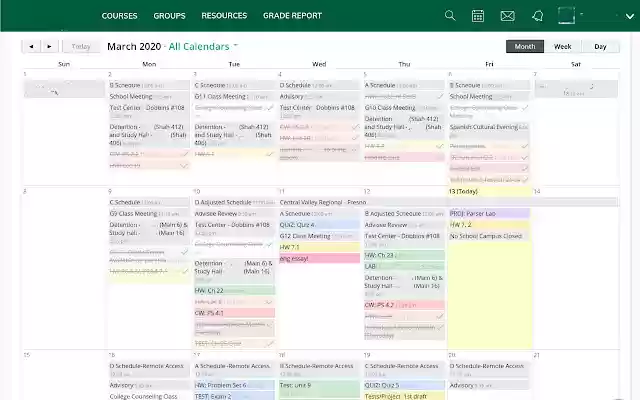Switch to Week view

(562, 47)
